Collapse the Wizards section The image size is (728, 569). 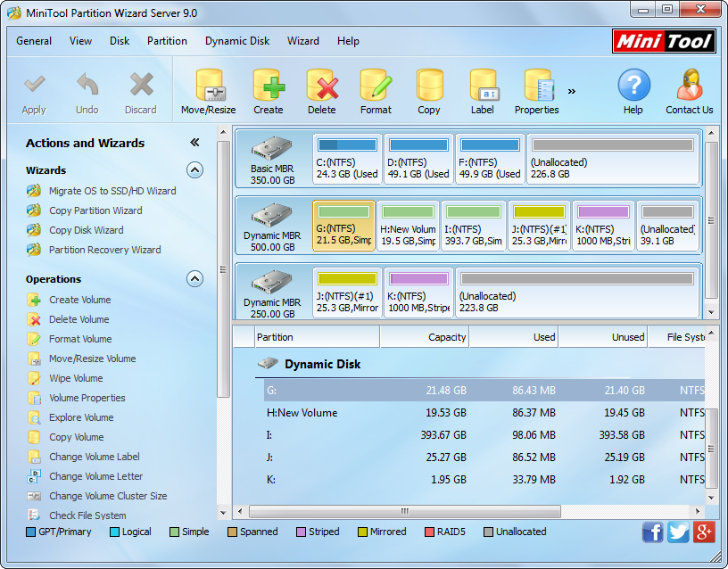195,170
